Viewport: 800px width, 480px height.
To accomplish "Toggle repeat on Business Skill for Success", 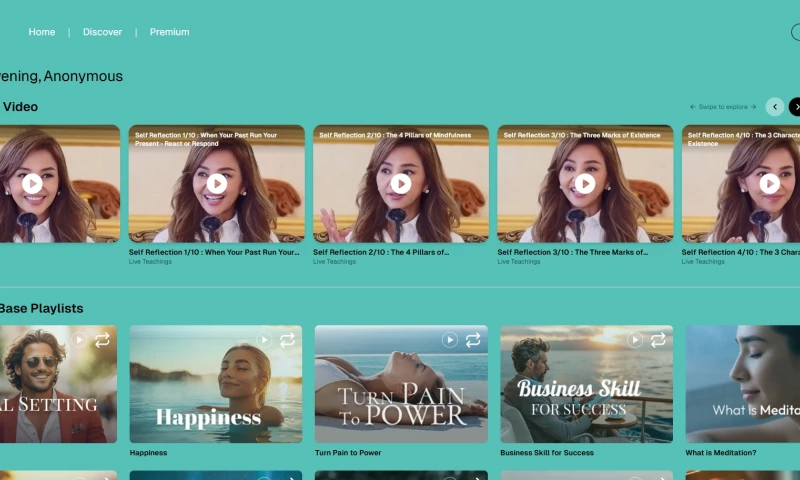I will click(658, 340).
